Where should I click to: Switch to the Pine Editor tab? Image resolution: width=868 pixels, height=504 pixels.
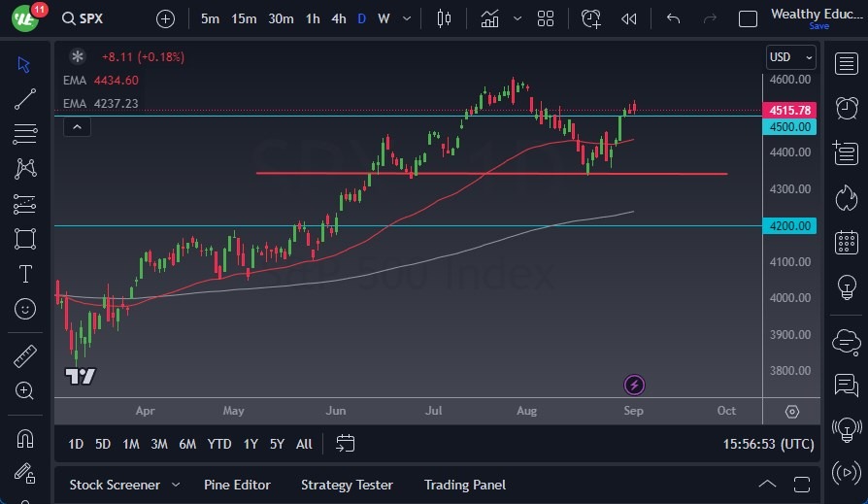[x=237, y=485]
